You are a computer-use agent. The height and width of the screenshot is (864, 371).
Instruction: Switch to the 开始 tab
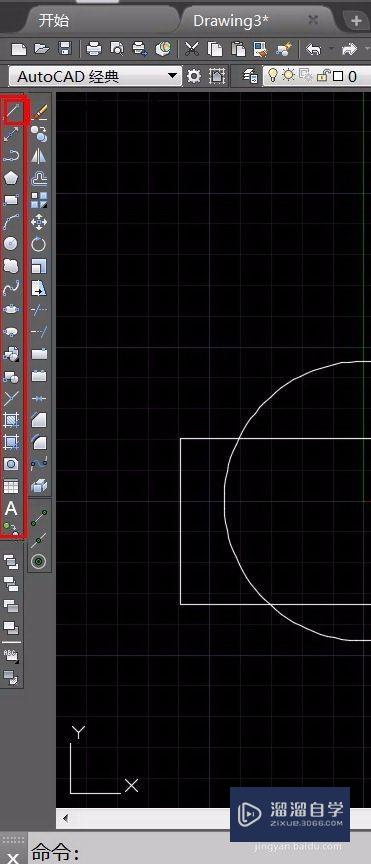(x=54, y=21)
